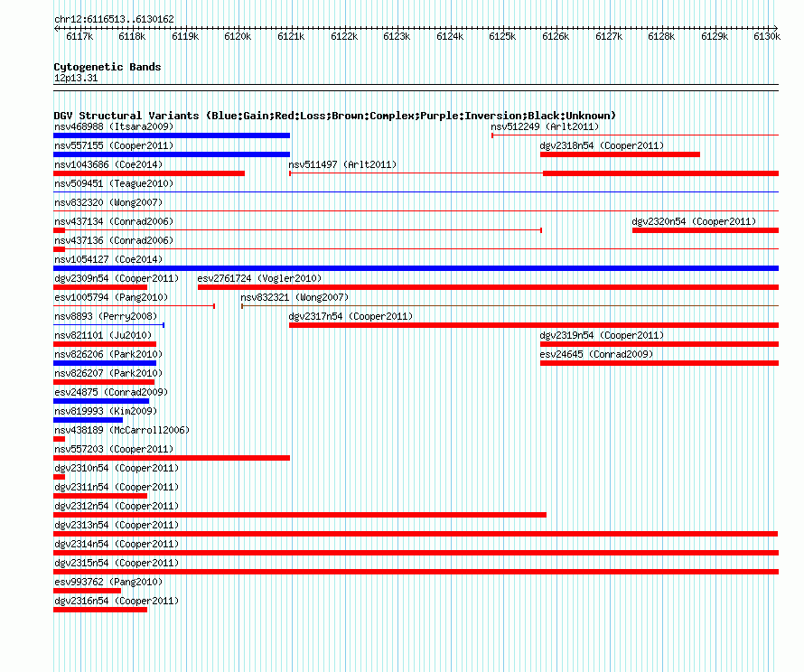Open nsv437136 (Conrad2006) variant

tap(114, 240)
